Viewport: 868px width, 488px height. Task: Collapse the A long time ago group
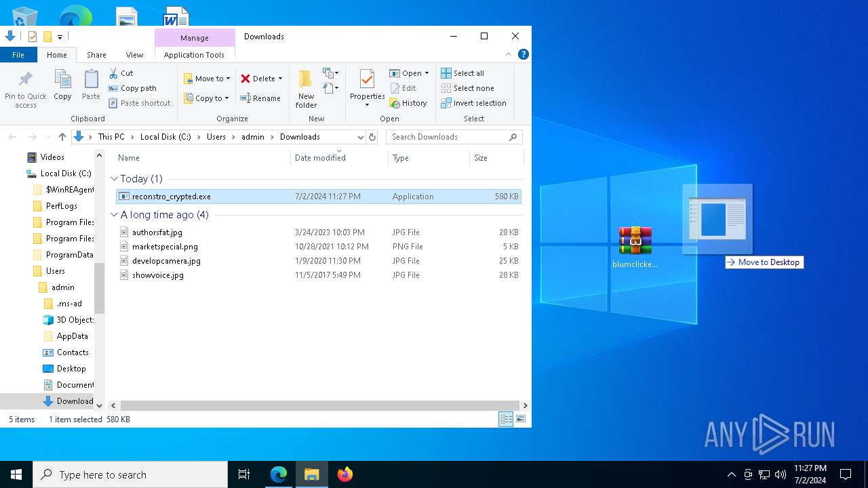(114, 215)
